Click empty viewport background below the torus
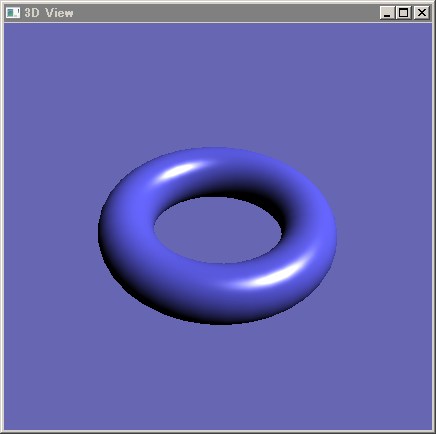 217,377
